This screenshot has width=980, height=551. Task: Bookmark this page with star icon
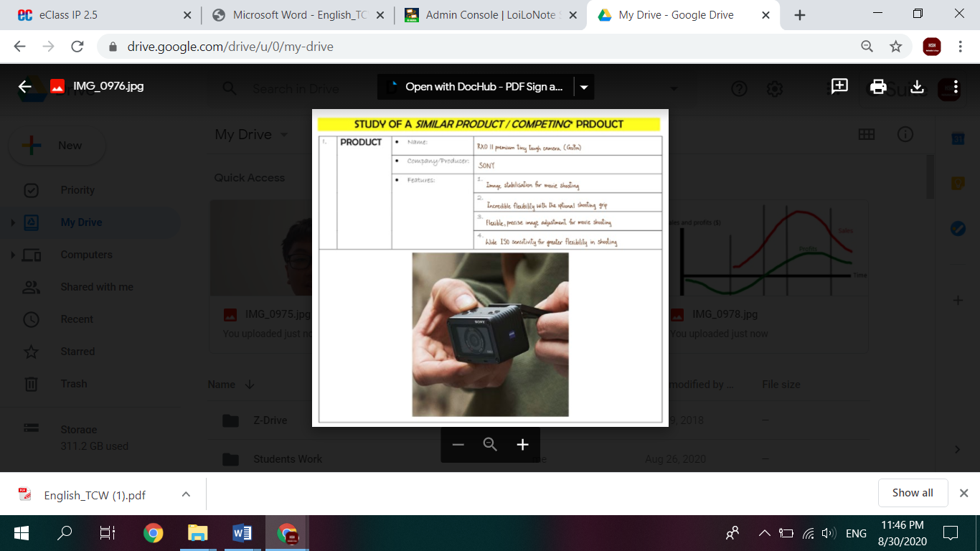tap(895, 47)
